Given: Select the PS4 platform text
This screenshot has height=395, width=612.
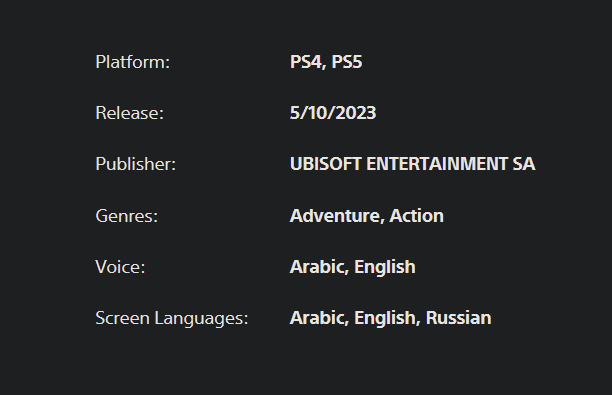Looking at the screenshot, I should (307, 62).
